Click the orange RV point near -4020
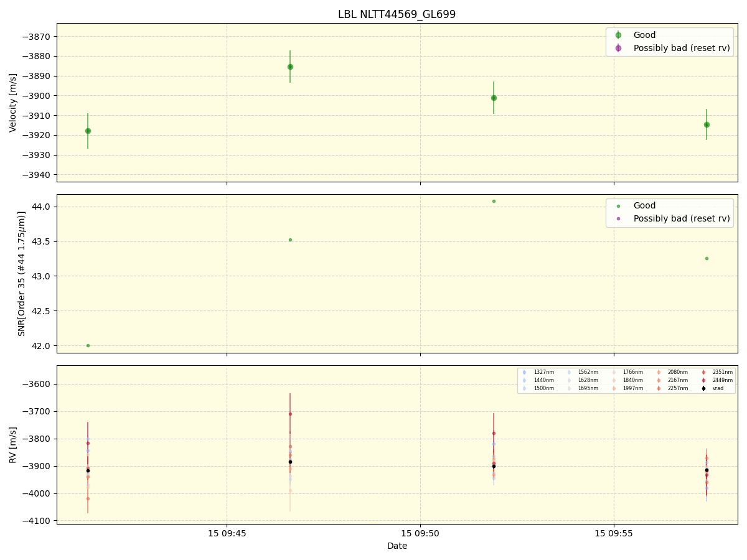 pyautogui.click(x=88, y=498)
